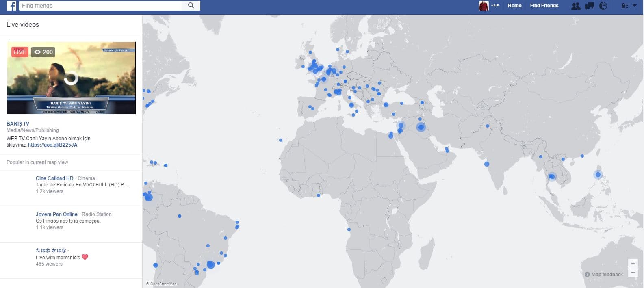This screenshot has width=644, height=288.
Task: Zoom in on the map with plus
Action: (633, 263)
